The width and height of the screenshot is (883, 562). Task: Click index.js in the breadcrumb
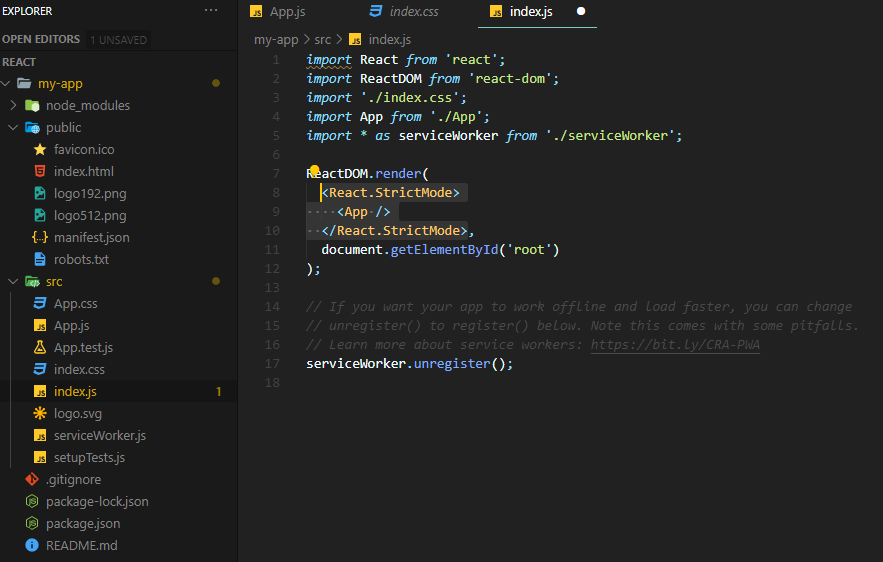tap(390, 39)
